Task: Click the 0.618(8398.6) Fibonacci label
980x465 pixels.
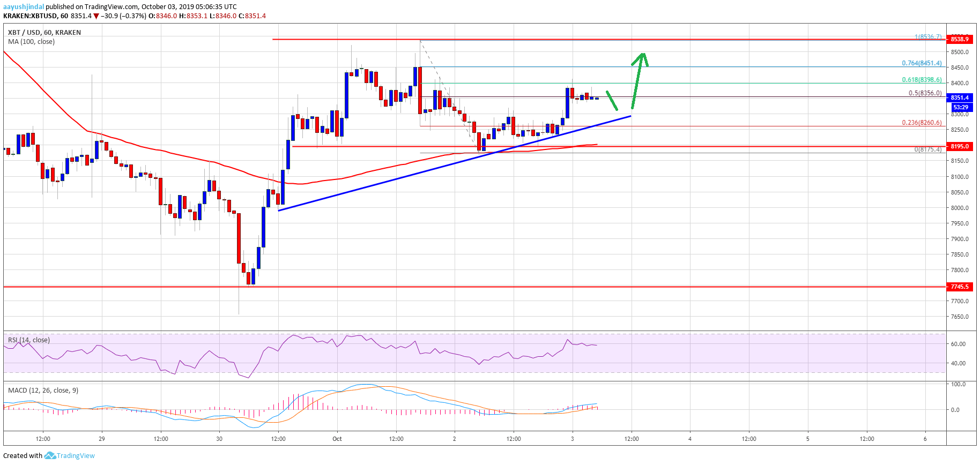Action: pos(922,79)
